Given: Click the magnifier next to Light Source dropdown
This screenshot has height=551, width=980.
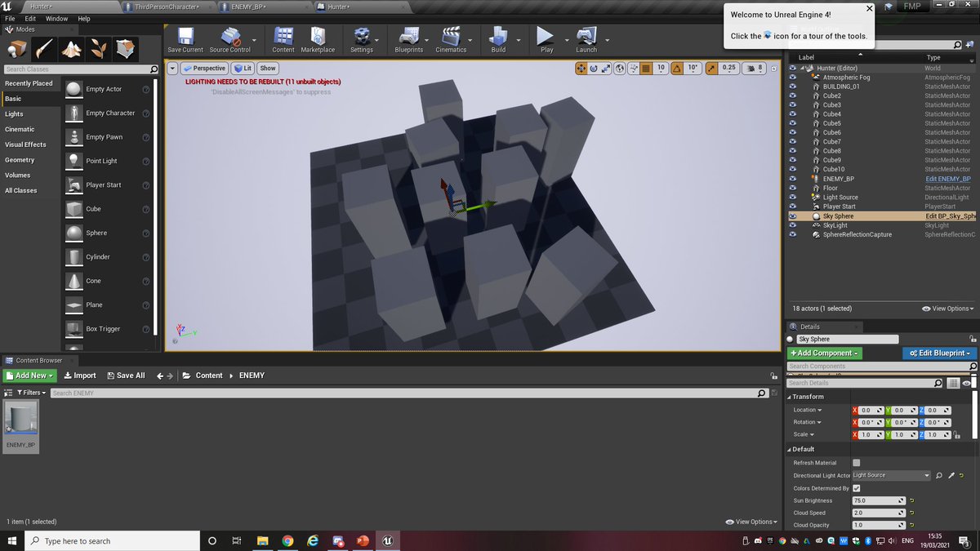Looking at the screenshot, I should point(938,475).
